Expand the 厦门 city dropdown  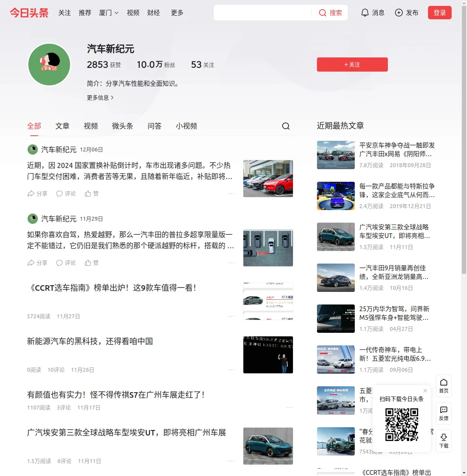point(109,13)
